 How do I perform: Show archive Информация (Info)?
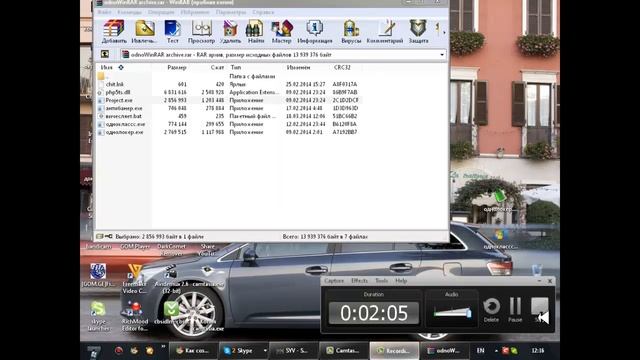315,31
